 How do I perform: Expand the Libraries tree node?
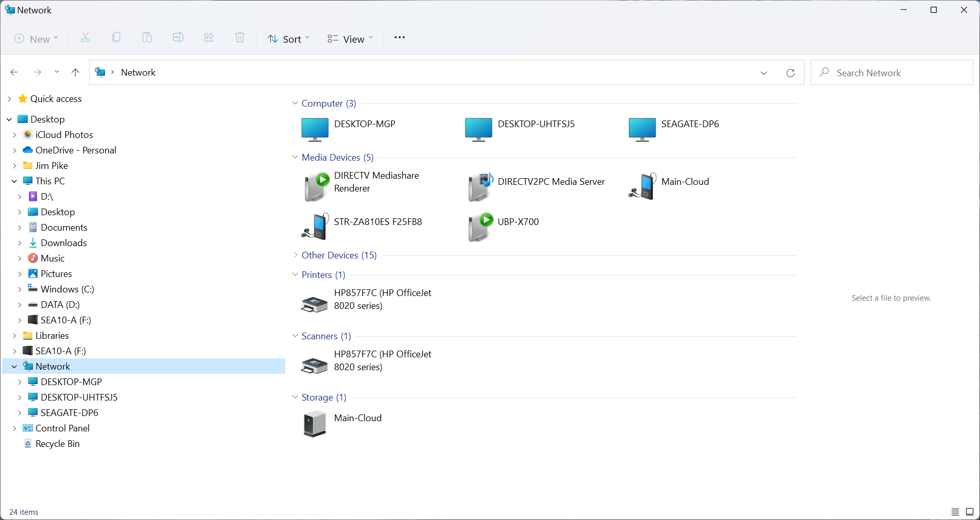[14, 335]
